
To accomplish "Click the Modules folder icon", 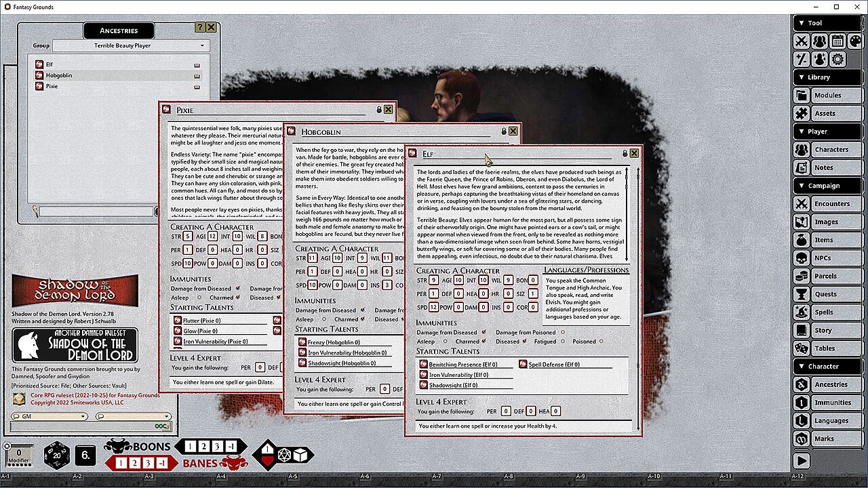I will [x=802, y=96].
